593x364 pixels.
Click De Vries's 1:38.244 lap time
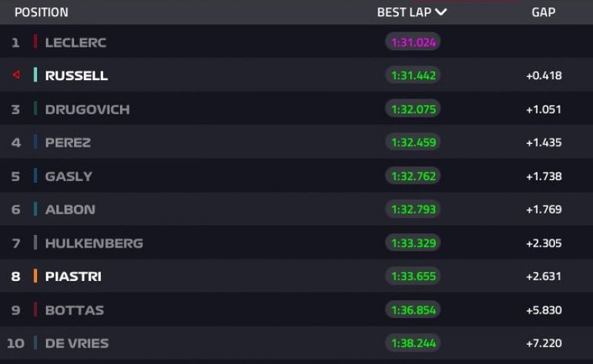click(413, 342)
